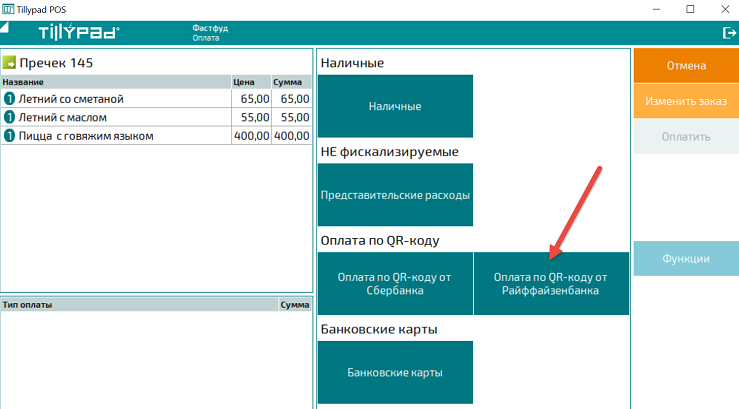
Task: Click the Tillypad POS title bar app icon
Action: click(9, 8)
